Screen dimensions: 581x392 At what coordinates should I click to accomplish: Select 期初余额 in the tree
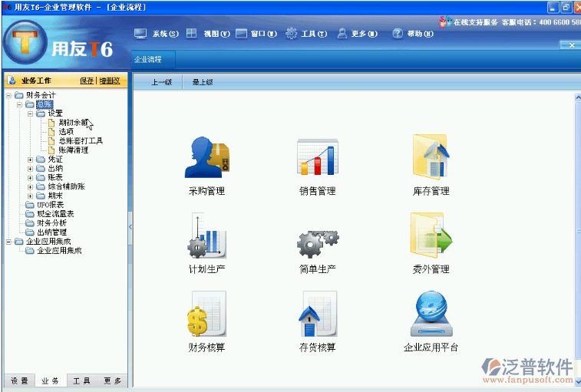pos(73,123)
